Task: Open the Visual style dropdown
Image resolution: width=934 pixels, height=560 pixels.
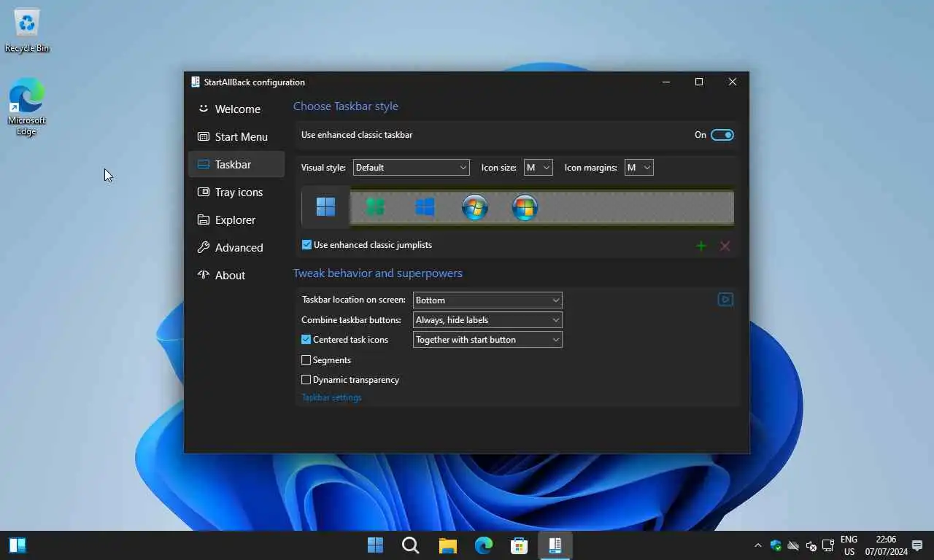Action: click(x=412, y=168)
